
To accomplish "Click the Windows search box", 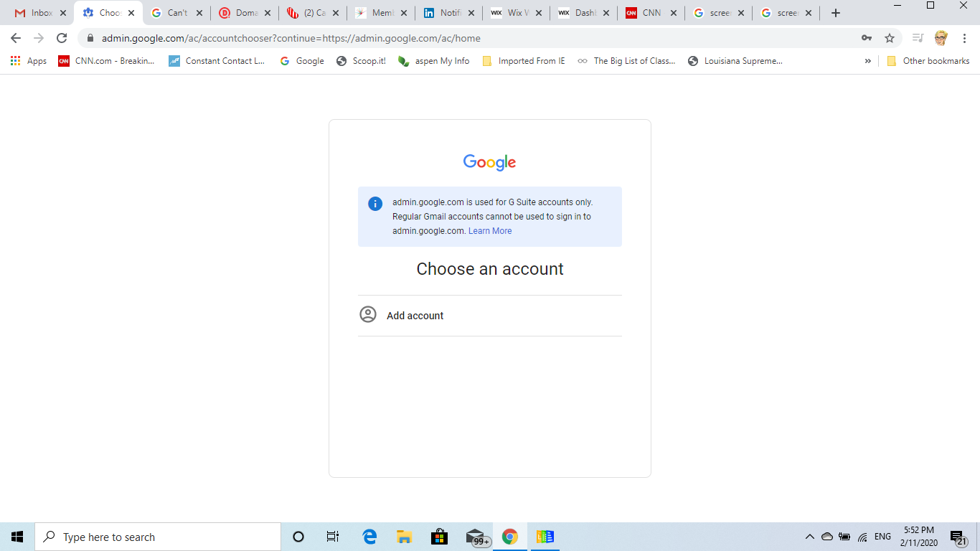I will click(158, 537).
